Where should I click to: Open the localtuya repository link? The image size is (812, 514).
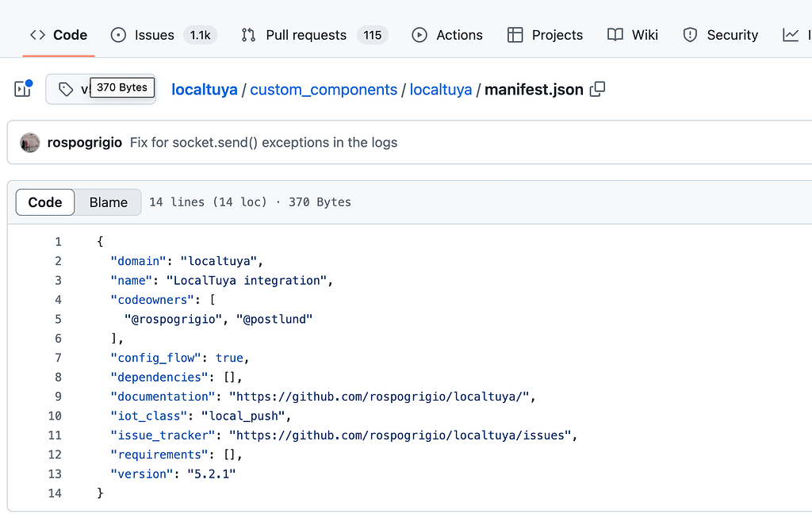tap(204, 90)
